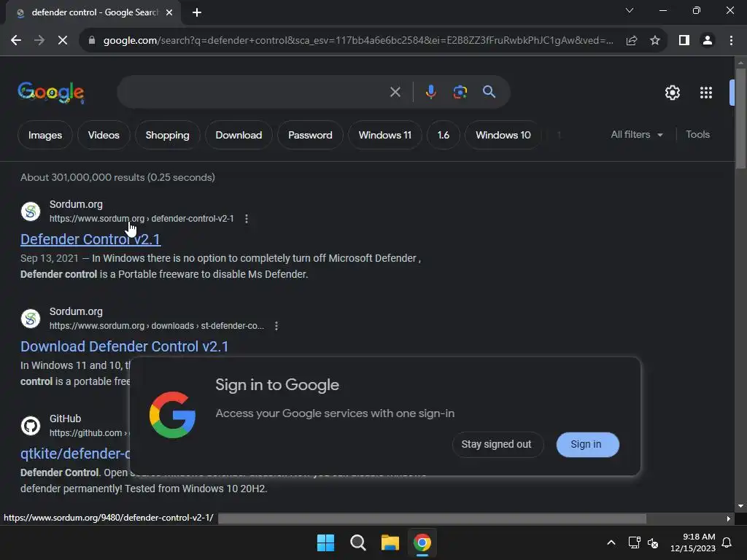
Task: Filter results by Shopping
Action: coord(167,135)
